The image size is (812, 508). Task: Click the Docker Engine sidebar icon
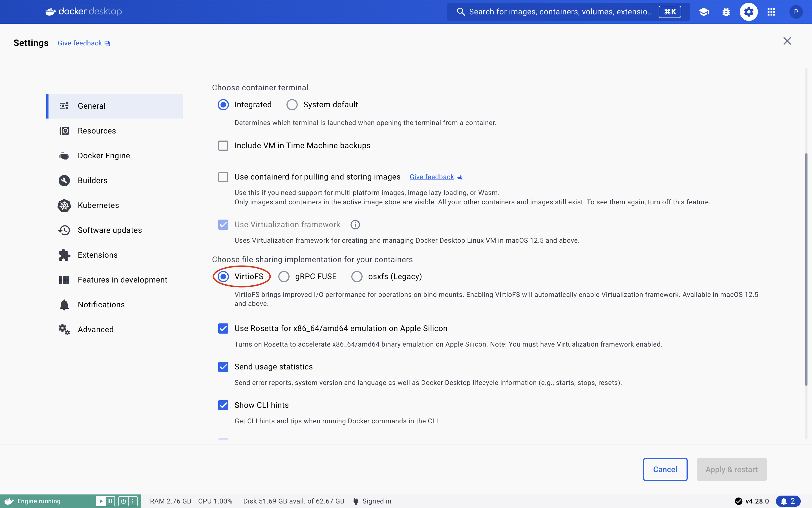64,156
